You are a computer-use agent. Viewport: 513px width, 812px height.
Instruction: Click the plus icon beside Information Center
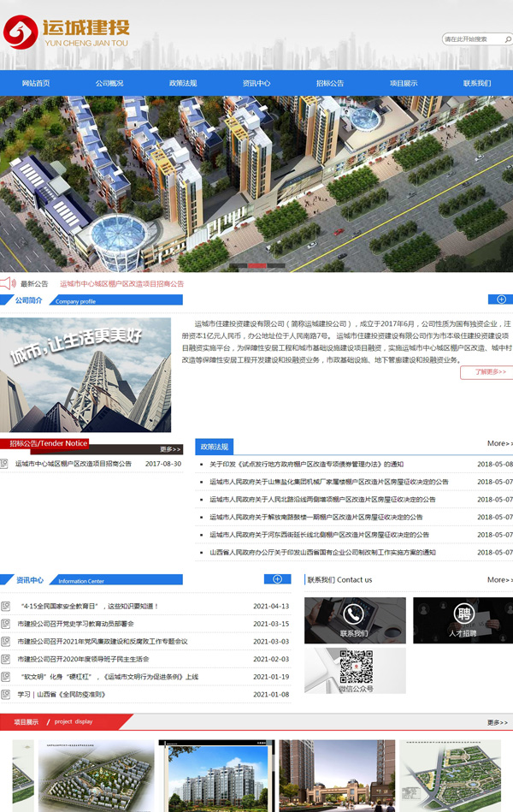click(277, 579)
